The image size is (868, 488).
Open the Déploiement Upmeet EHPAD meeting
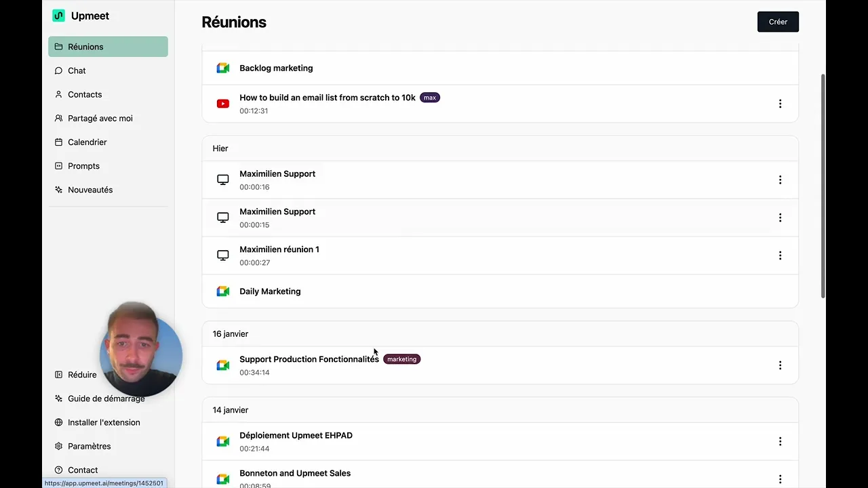[296, 436]
